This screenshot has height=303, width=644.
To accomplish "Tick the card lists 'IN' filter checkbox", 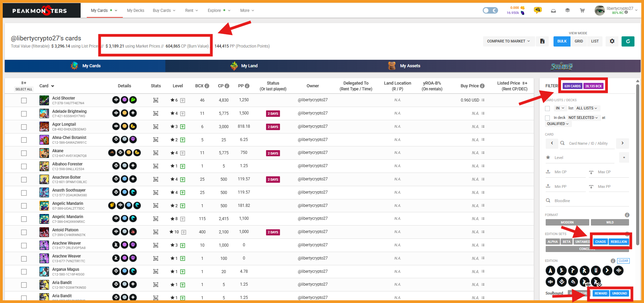I will coord(547,108).
